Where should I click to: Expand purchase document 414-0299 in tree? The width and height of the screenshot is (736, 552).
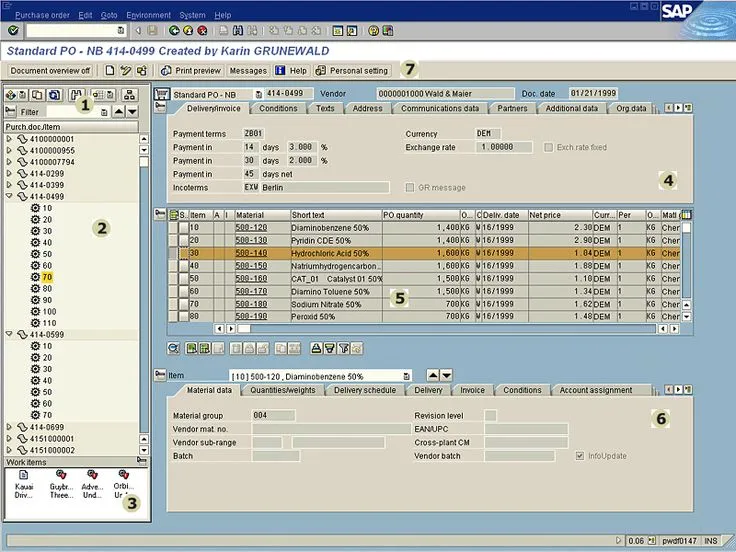9,173
